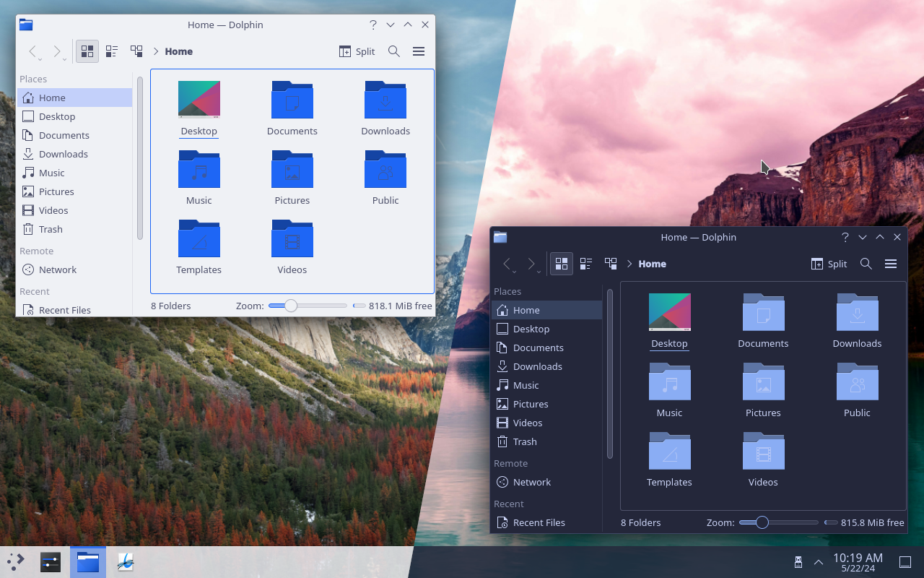Expand hidden system tray icons with the arrow
924x578 pixels.
(818, 561)
